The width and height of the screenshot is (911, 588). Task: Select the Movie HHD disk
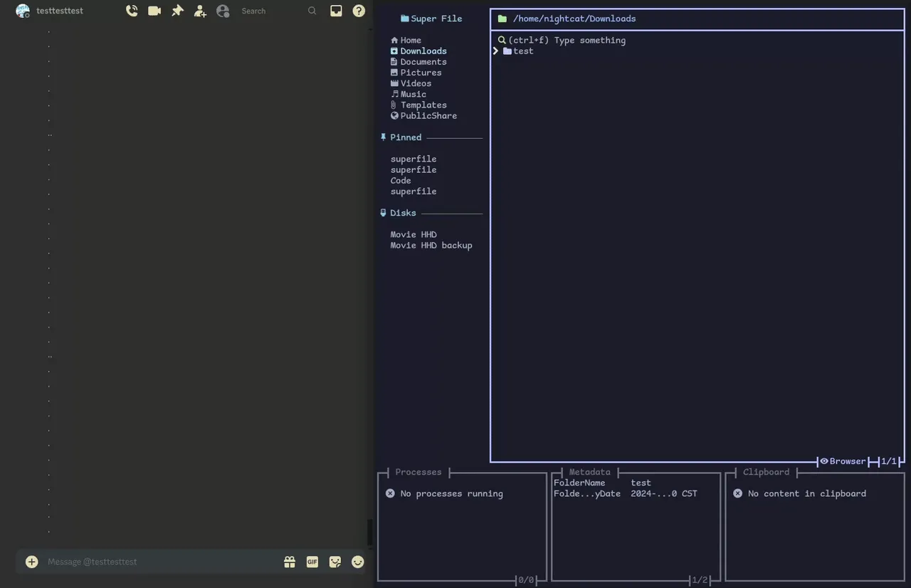point(413,234)
